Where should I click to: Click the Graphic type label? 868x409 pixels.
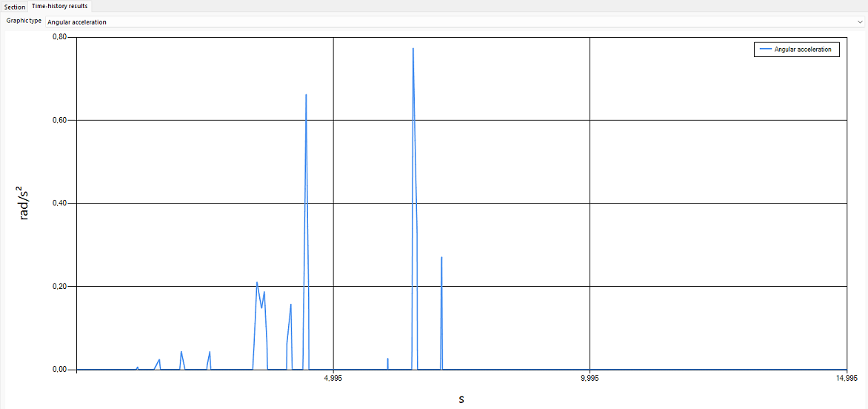23,21
